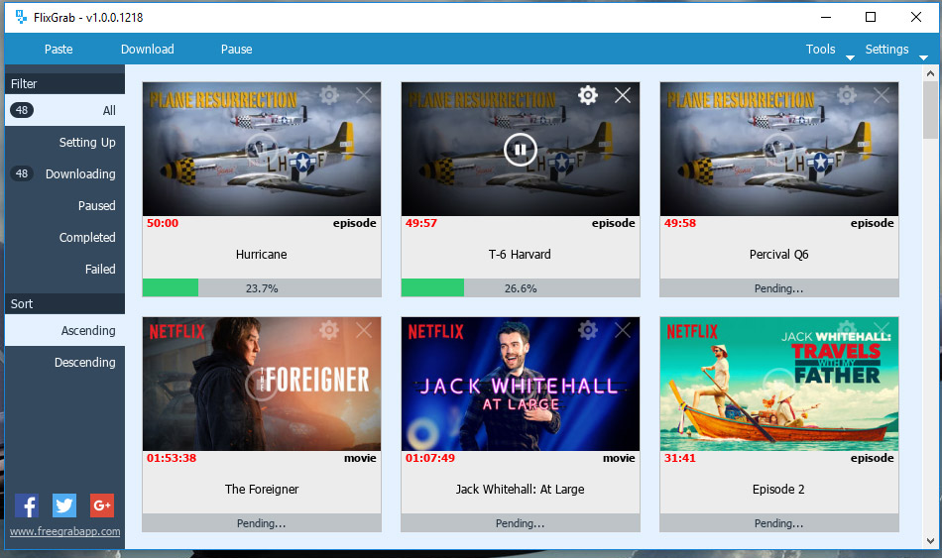Pause the T-6 Harvard download
Viewport: 942px width, 560px height.
coord(521,150)
